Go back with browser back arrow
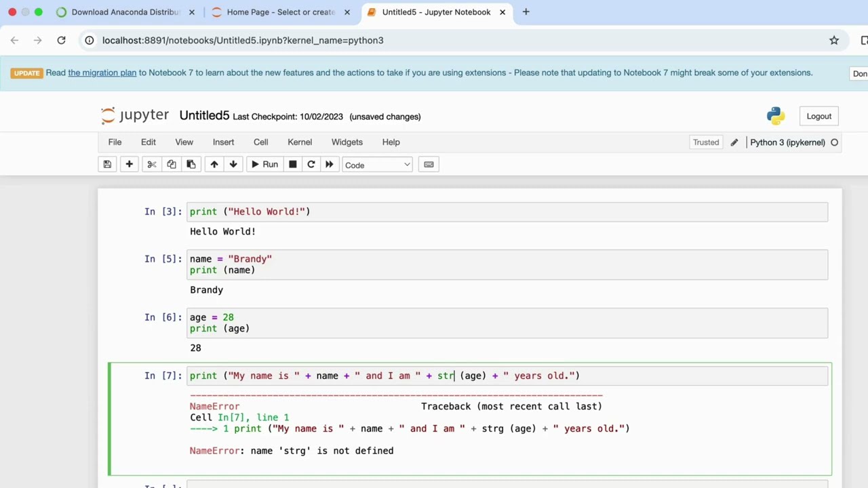The height and width of the screenshot is (488, 868). (15, 41)
